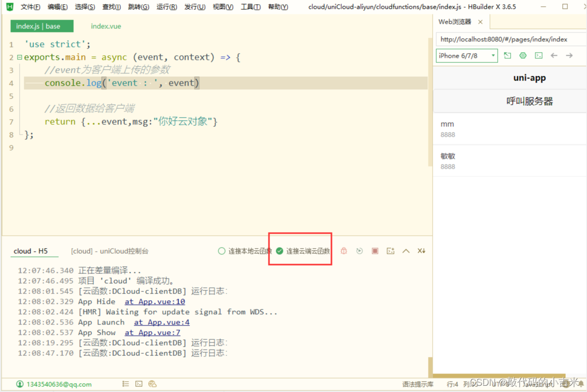This screenshot has width=587, height=392.
Task: Select the cloud - H5 console tab
Action: point(30,251)
